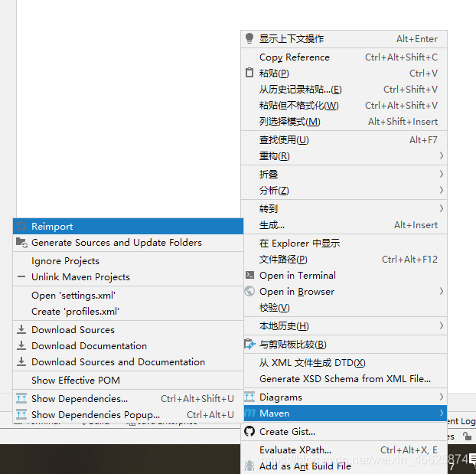Image resolution: width=476 pixels, height=474 pixels.
Task: Choose Add as Ant Build File
Action: [x=344, y=466]
